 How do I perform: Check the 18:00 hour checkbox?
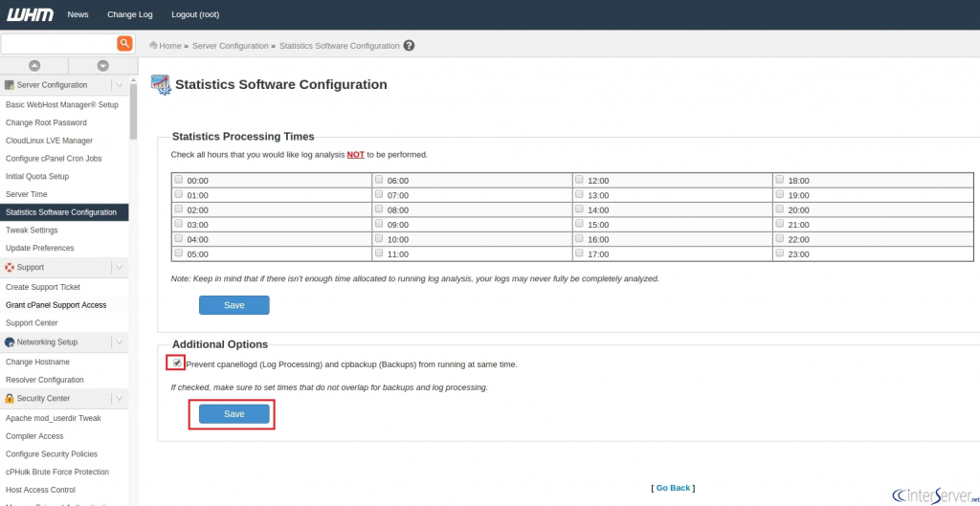779,179
